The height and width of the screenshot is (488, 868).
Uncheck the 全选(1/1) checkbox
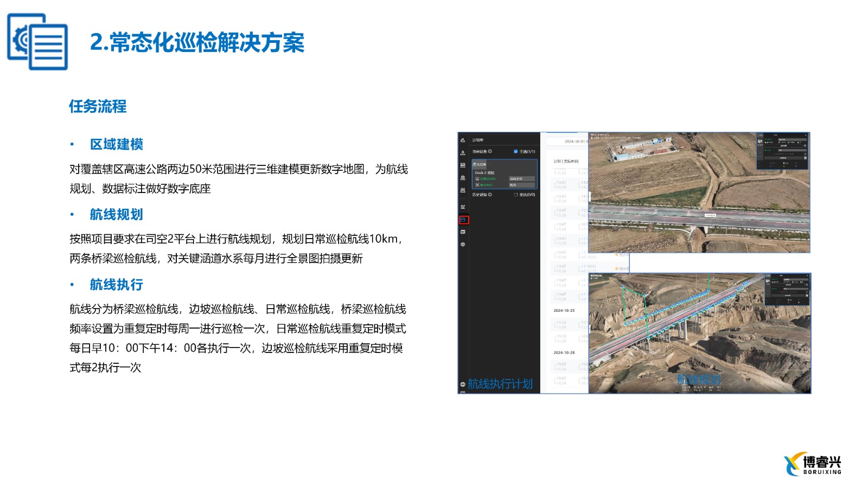coord(515,151)
